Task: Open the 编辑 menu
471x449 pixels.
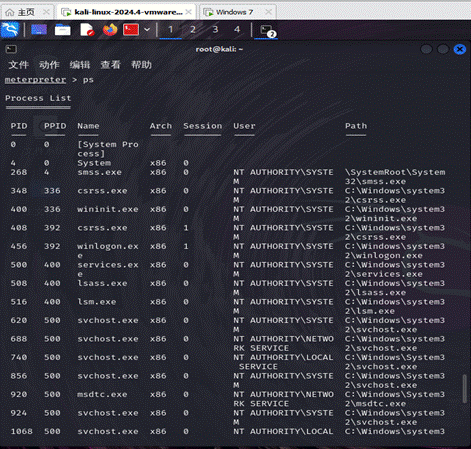Action: point(80,65)
